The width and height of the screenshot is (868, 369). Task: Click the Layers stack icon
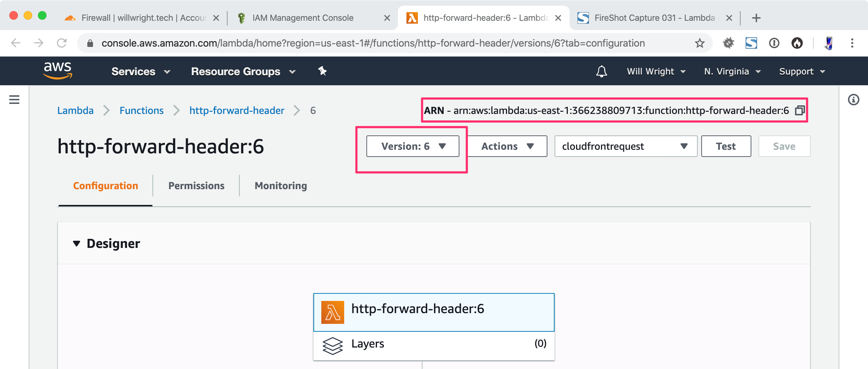(x=332, y=346)
